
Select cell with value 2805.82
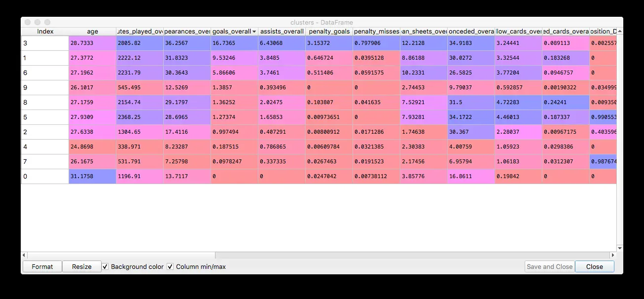click(140, 43)
